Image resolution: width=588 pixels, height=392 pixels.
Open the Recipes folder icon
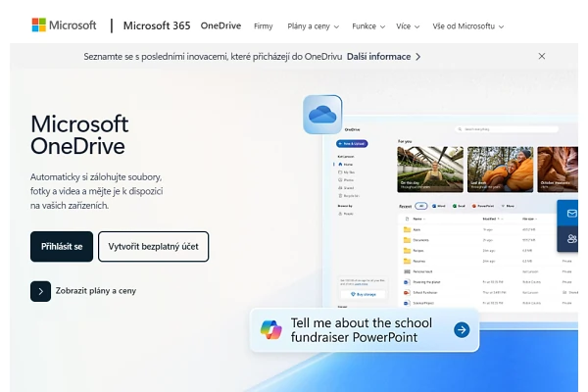[x=407, y=251]
